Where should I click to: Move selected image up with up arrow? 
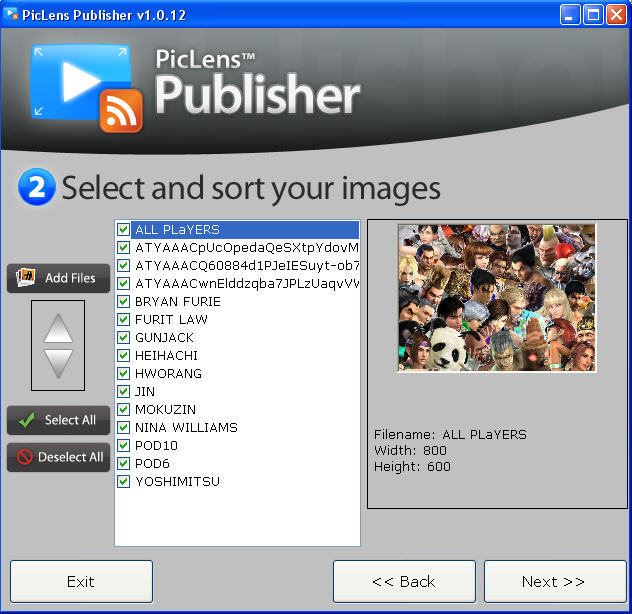pyautogui.click(x=58, y=328)
